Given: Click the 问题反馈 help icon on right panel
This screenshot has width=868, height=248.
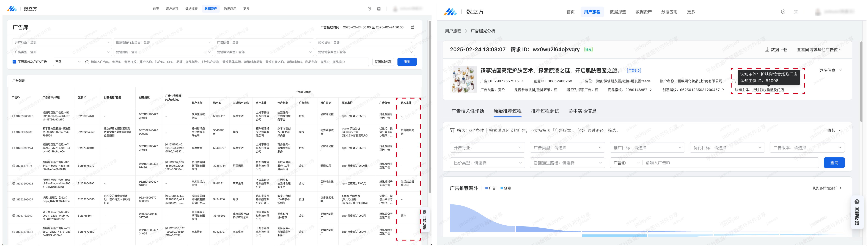Looking at the screenshot, I should (x=857, y=202).
